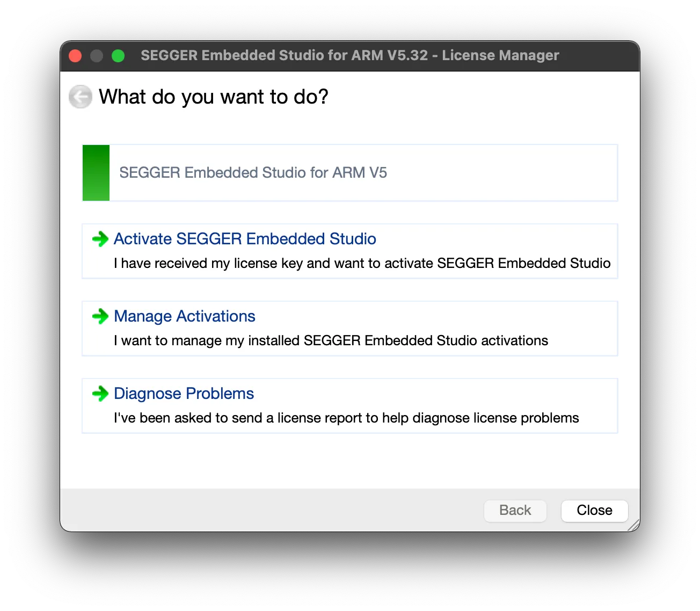Click the green arrow beside Diagnose Problems
700x611 pixels.
[100, 394]
